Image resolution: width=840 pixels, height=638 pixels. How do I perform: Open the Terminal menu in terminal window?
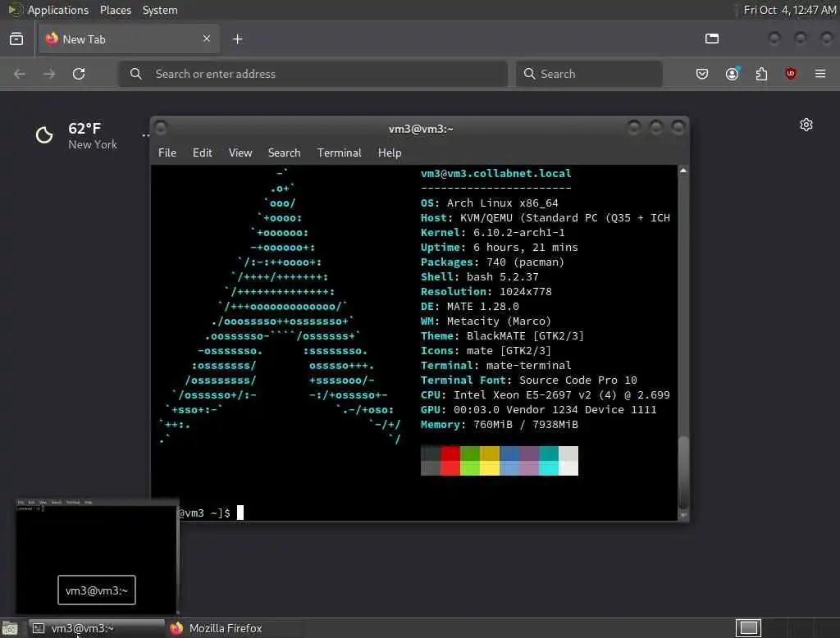339,153
